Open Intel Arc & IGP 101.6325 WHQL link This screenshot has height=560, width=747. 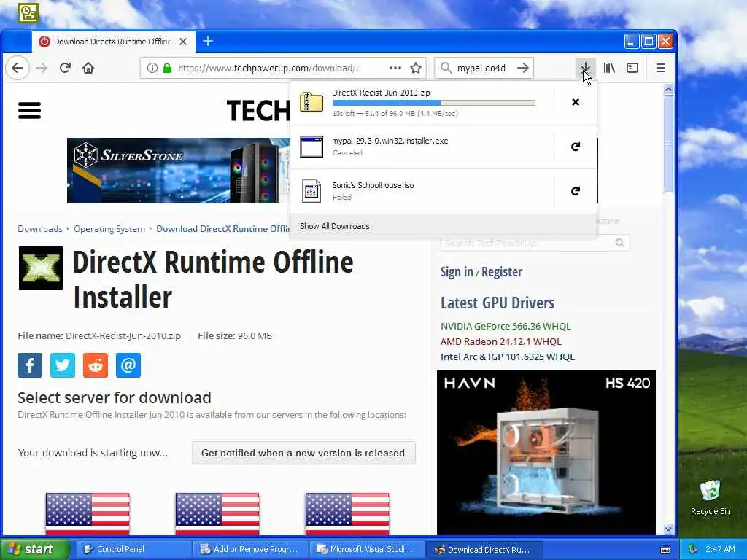tap(508, 357)
